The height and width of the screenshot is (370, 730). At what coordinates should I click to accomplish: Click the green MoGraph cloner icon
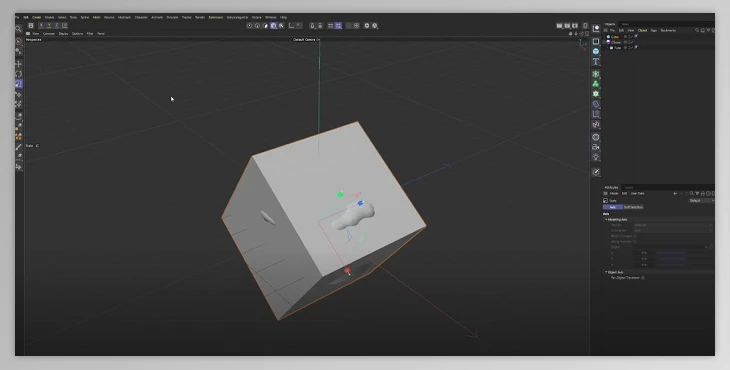[x=596, y=84]
